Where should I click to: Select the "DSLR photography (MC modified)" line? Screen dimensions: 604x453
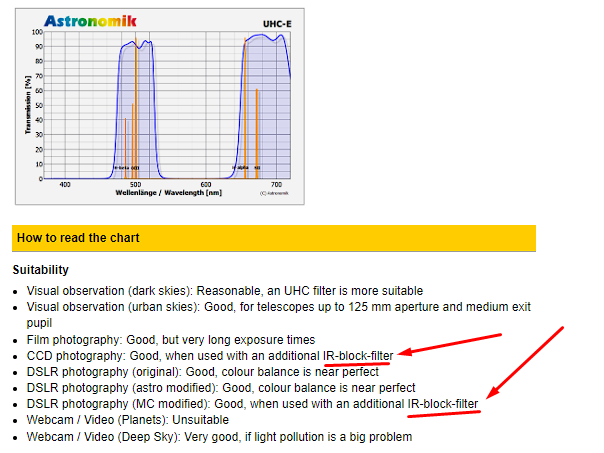pos(252,404)
